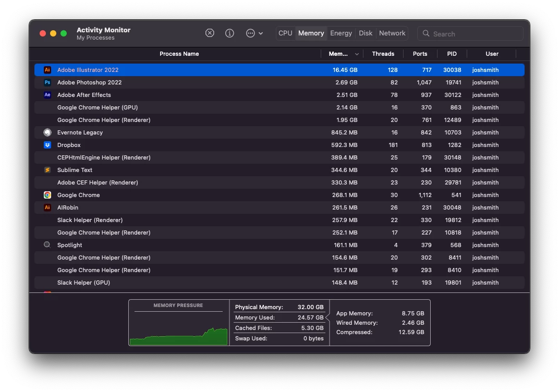Click the Memory Used 24.57 GB value
Screen dimensions: 559x392
point(310,317)
